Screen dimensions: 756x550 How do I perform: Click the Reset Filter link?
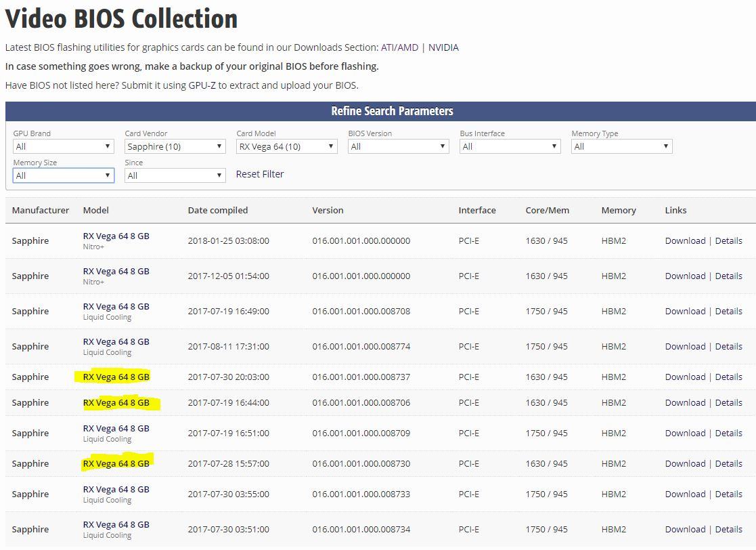pos(260,174)
